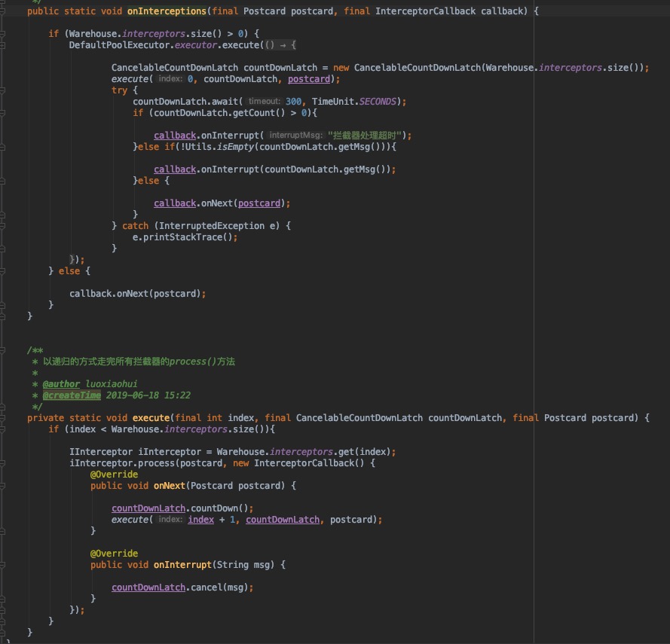Expand the plus fold marker beside DefaultPoolExecutor line
The image size is (670, 644).
2,45
